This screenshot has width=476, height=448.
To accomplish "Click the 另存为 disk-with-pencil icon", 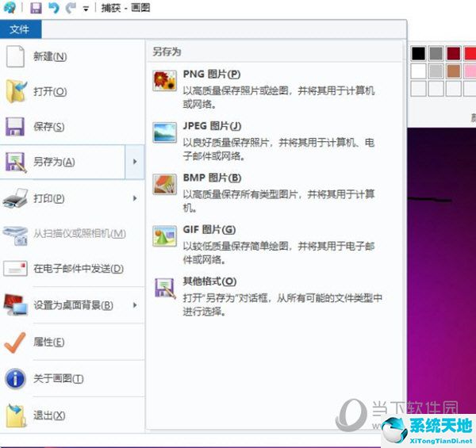I will (x=16, y=162).
